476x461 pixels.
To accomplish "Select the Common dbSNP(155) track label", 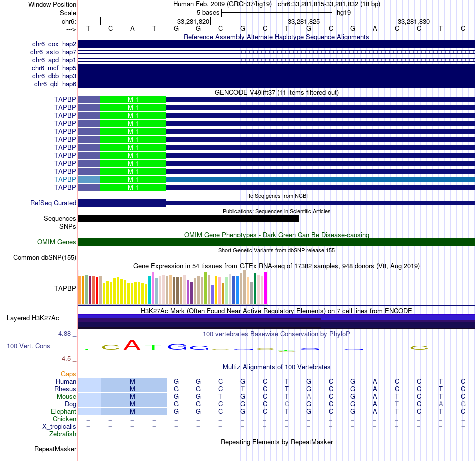I will [45, 257].
